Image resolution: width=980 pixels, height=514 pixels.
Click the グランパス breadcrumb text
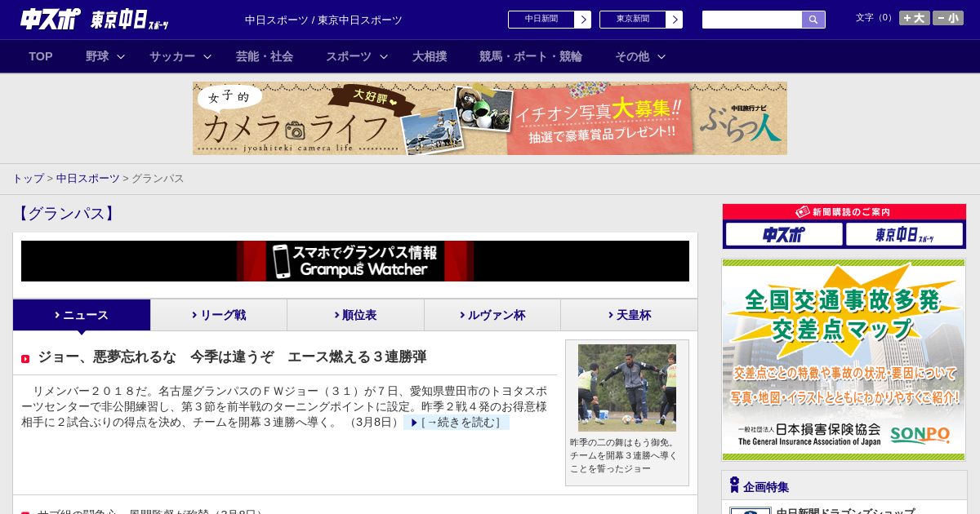pos(158,179)
